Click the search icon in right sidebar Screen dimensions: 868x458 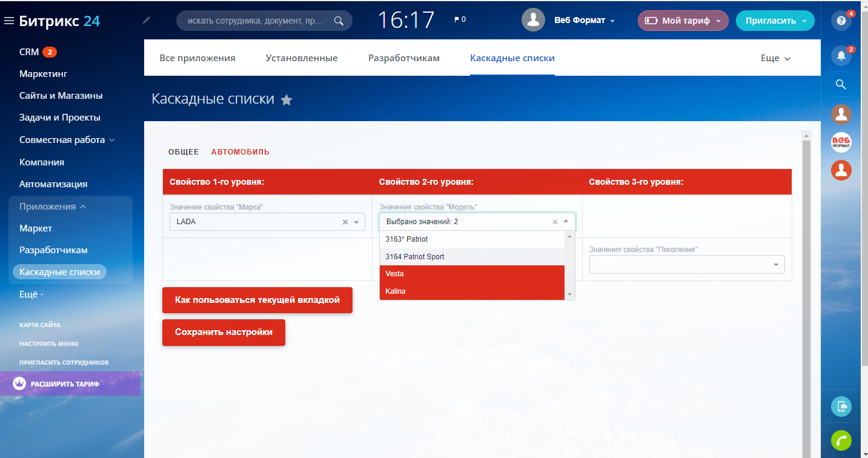coord(841,84)
